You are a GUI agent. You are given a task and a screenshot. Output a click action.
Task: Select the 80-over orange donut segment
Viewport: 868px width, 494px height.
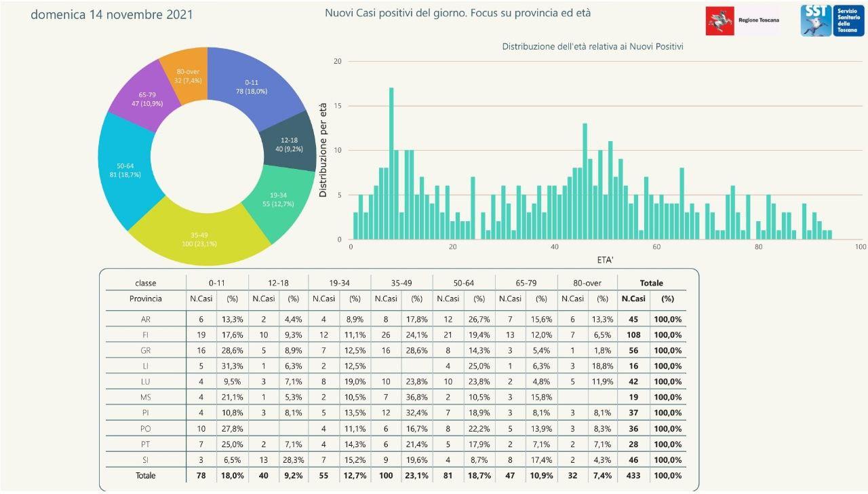185,73
